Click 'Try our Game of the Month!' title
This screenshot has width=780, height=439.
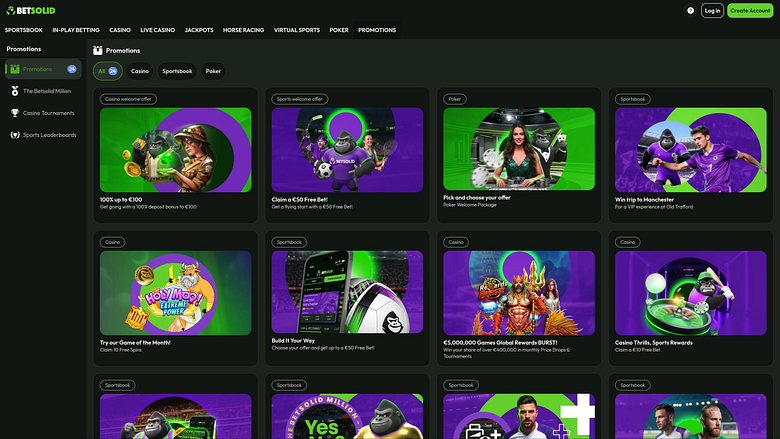(x=135, y=343)
